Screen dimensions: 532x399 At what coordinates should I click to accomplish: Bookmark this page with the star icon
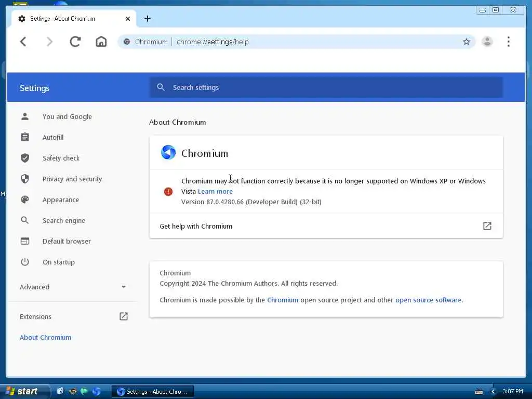(467, 42)
